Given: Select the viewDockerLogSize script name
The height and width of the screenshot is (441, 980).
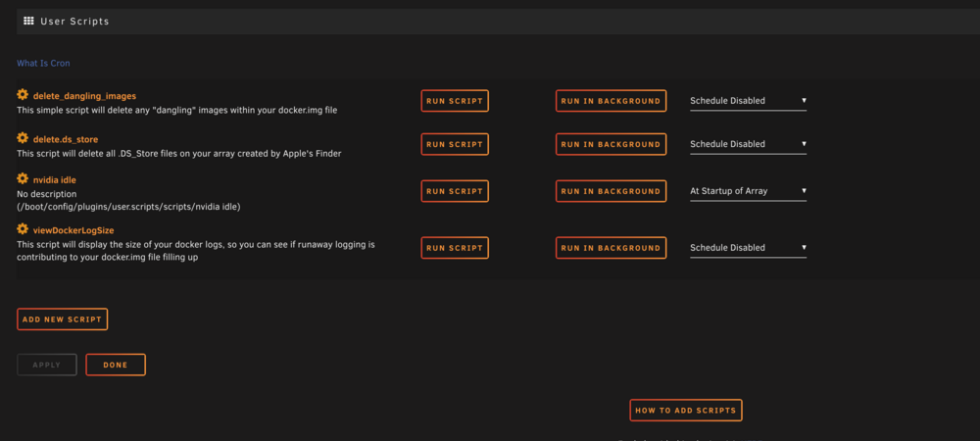Looking at the screenshot, I should coord(73,230).
